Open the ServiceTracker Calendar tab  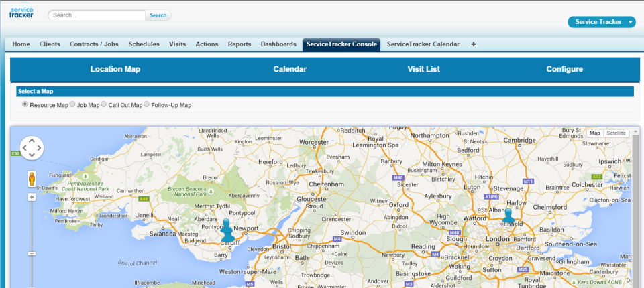pyautogui.click(x=423, y=44)
